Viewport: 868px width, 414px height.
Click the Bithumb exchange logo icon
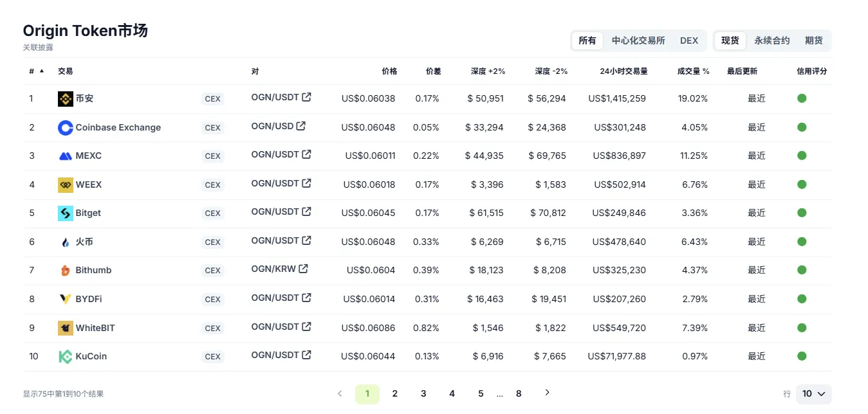(x=65, y=271)
